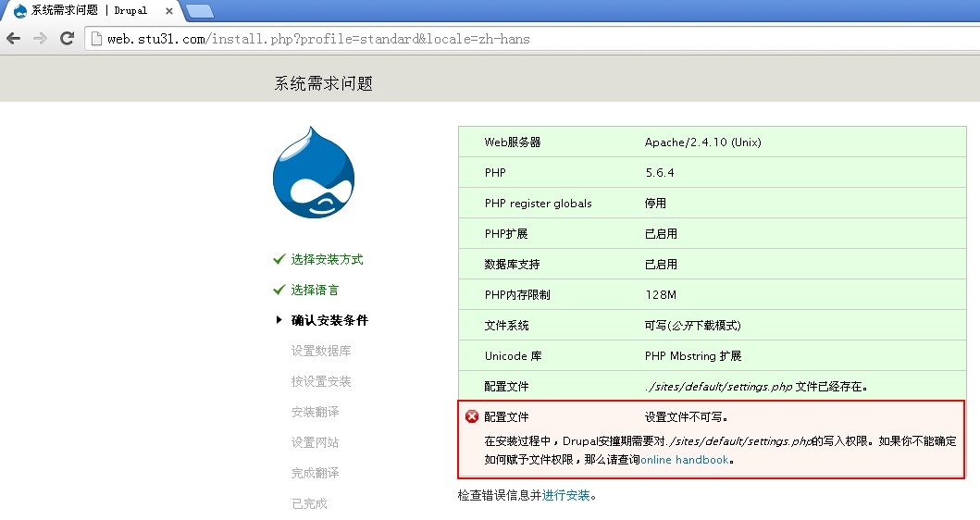Image resolution: width=980 pixels, height=520 pixels.
Task: Click the 设置数据库 step in the sidebar
Action: click(321, 351)
